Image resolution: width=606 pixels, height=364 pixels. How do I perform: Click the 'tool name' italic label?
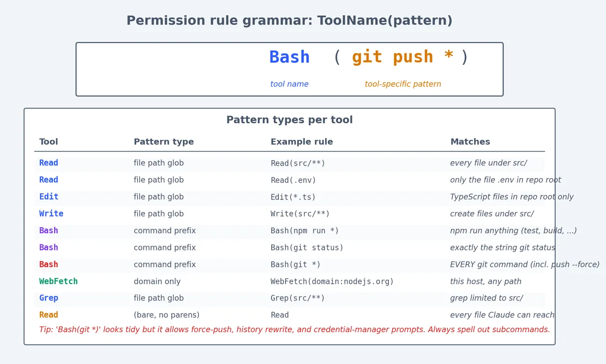289,84
